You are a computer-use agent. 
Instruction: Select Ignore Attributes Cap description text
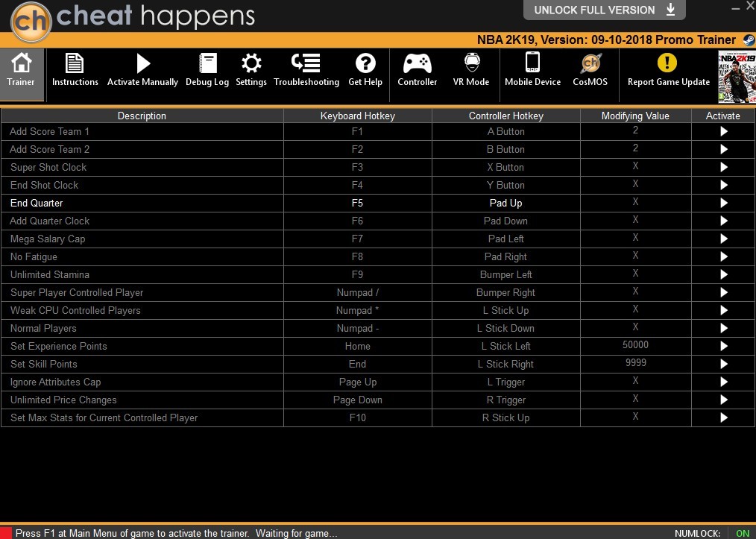[x=55, y=382]
